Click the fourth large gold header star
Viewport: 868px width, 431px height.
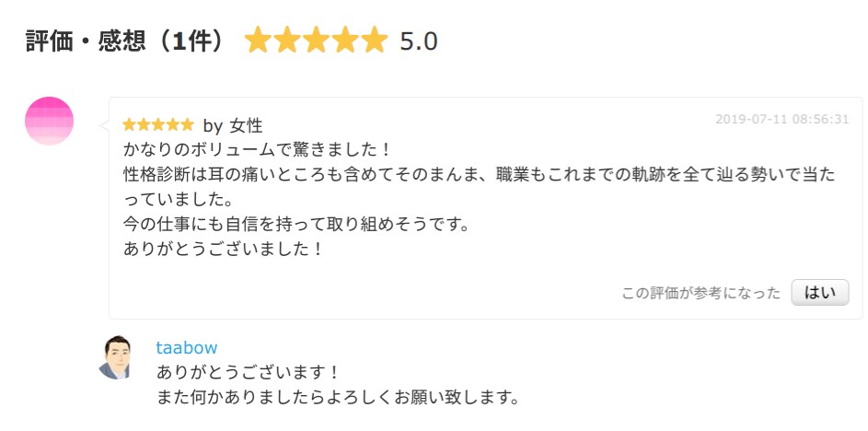pyautogui.click(x=345, y=40)
